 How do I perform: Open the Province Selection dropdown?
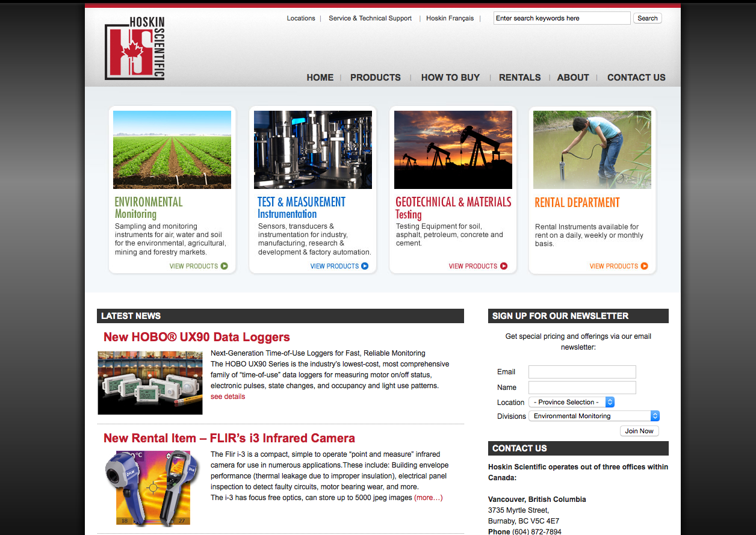[572, 402]
